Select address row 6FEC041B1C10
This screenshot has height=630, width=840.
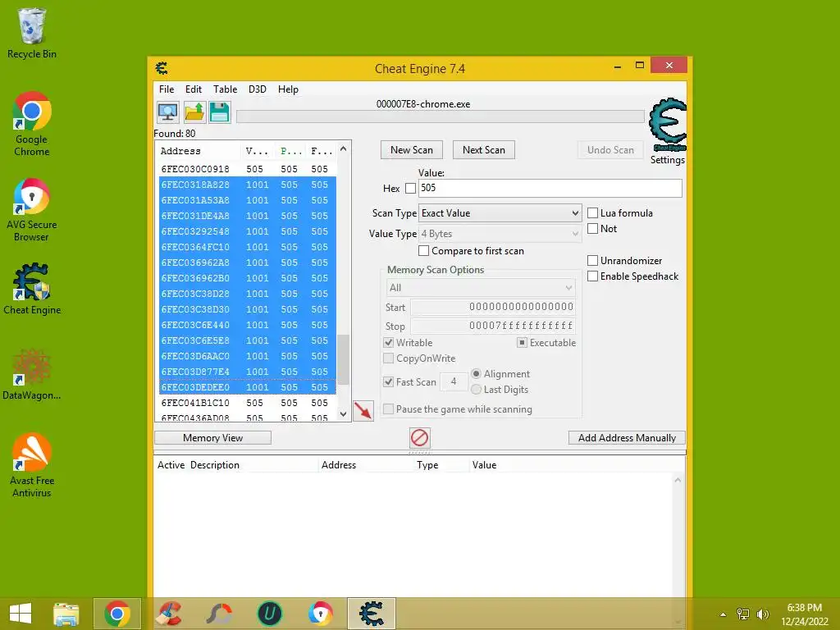click(x=248, y=402)
